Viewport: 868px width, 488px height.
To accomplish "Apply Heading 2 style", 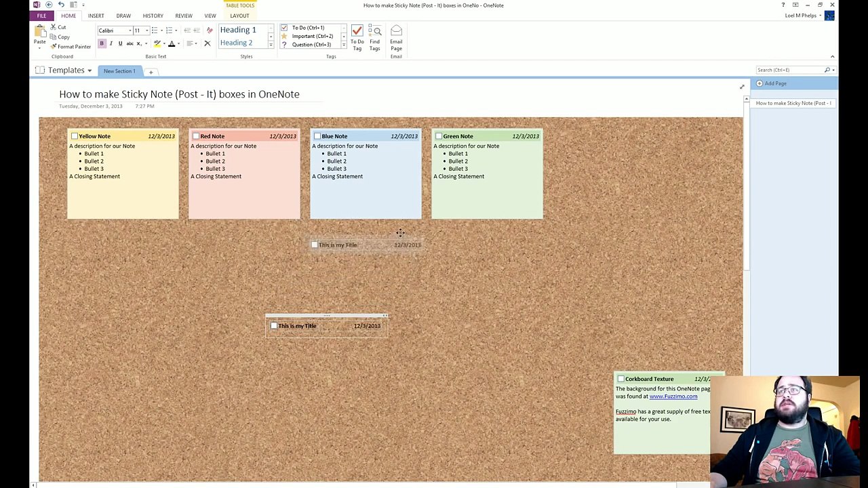I will click(x=236, y=43).
